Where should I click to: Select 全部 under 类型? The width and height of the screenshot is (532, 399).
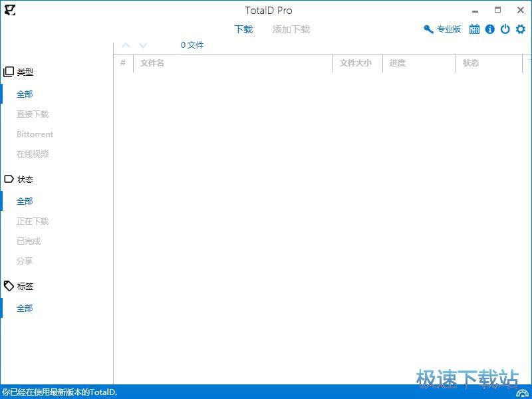click(25, 94)
